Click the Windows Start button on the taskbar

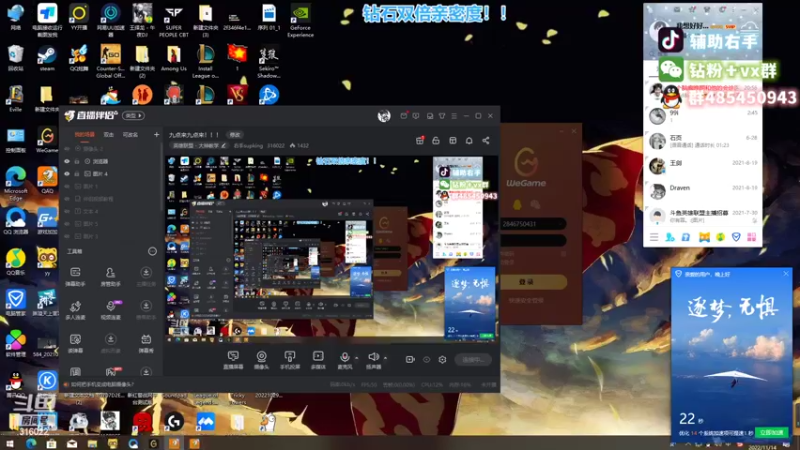pyautogui.click(x=10, y=443)
